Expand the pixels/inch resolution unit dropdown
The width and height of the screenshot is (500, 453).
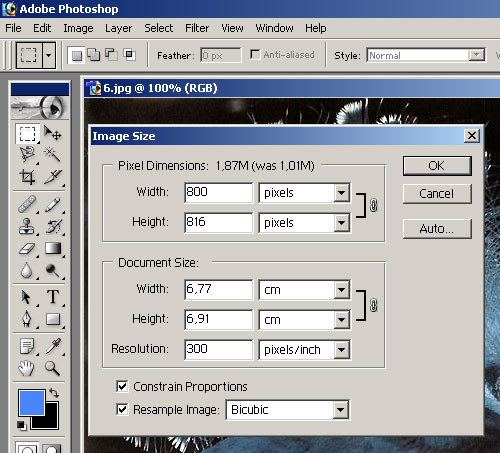304,350
